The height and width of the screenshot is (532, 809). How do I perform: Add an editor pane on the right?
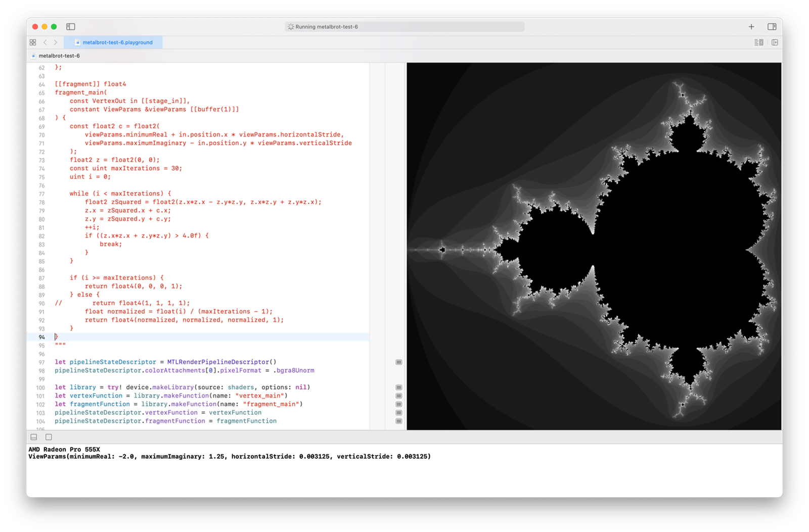[775, 42]
